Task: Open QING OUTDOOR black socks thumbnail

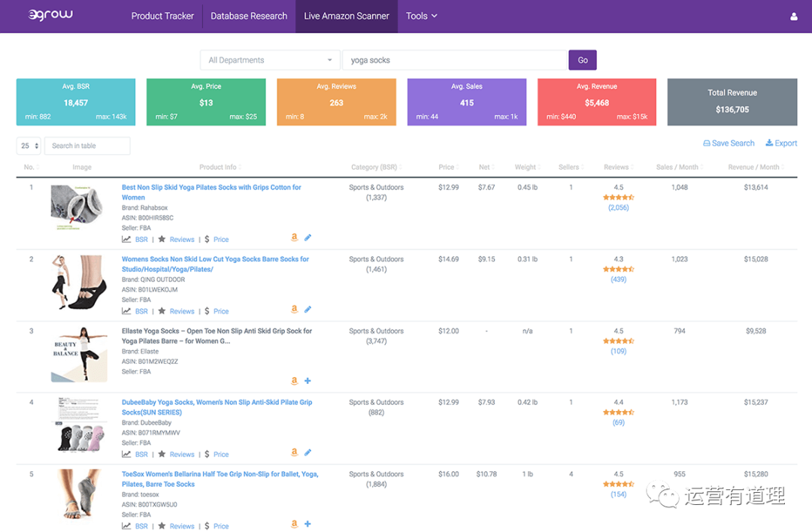Action: pos(79,282)
